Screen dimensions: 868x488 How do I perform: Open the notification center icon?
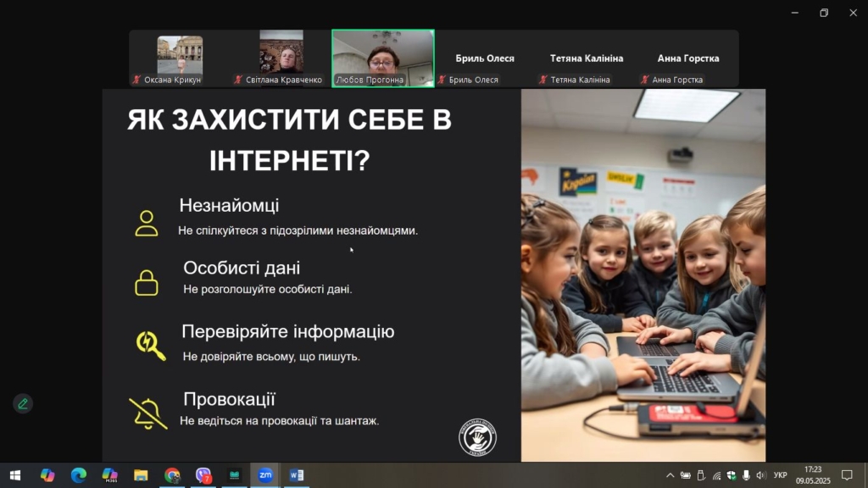(846, 475)
